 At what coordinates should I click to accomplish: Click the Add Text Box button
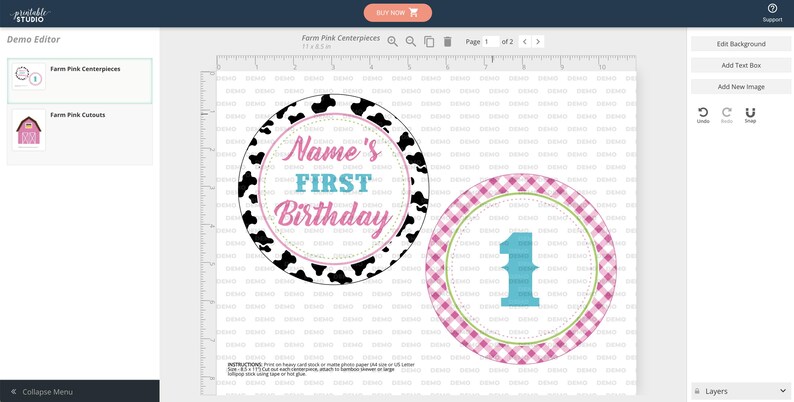(741, 65)
